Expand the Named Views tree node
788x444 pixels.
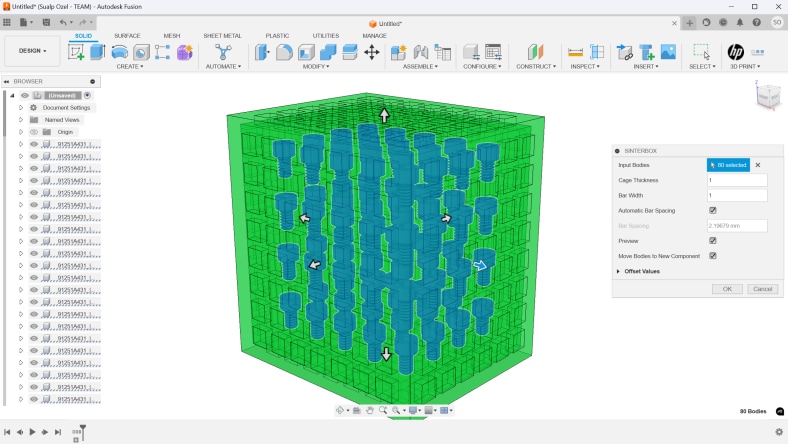pos(21,120)
